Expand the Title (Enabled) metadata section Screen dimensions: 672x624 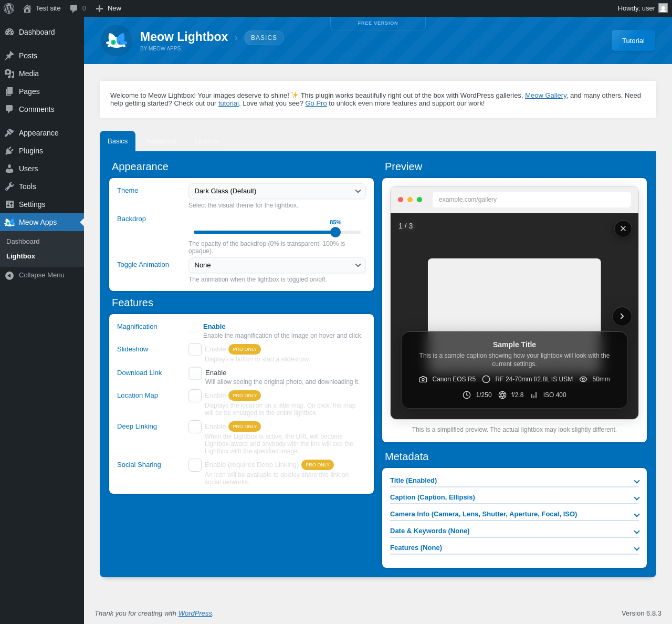click(514, 481)
